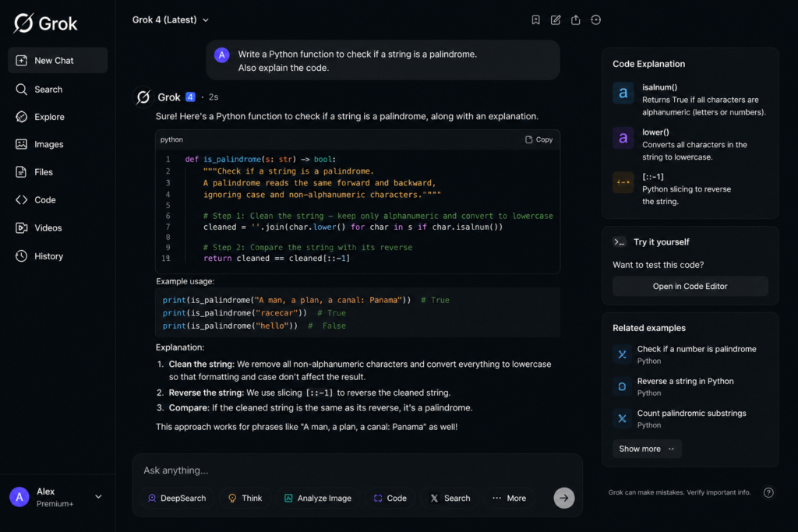
Task: Open the Code section in sidebar
Action: tap(36, 200)
